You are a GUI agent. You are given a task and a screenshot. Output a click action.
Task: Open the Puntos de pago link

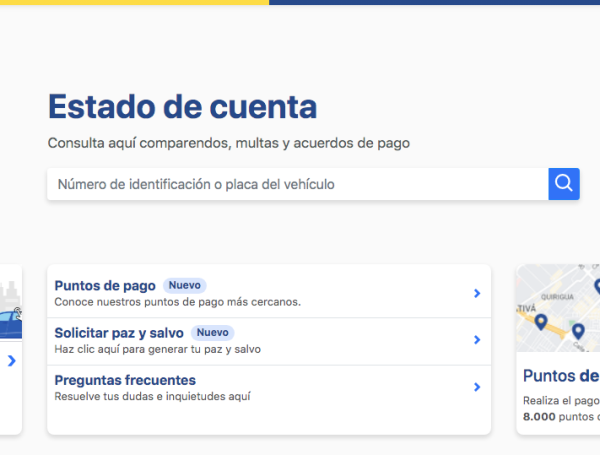pos(105,285)
